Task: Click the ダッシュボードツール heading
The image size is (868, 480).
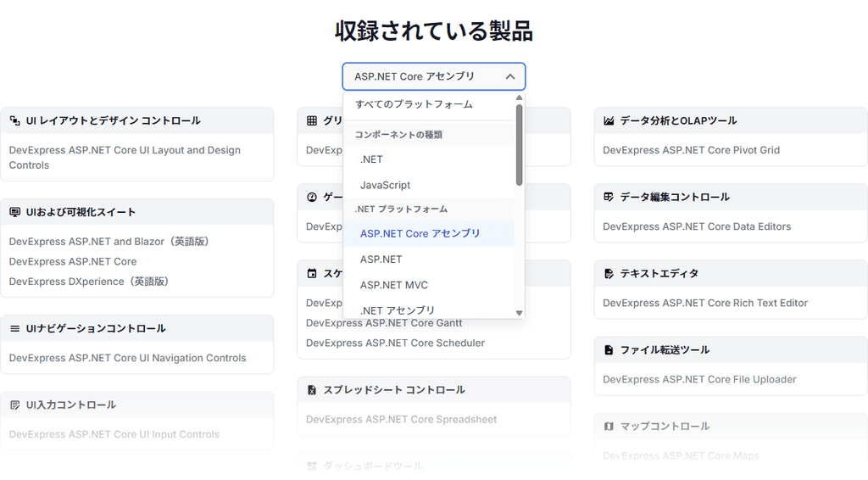Action: 373,466
